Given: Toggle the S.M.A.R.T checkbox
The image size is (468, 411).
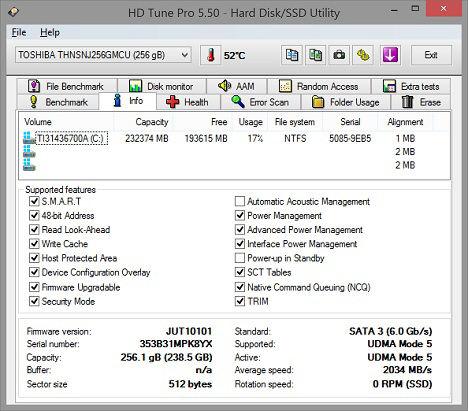Looking at the screenshot, I should point(34,201).
